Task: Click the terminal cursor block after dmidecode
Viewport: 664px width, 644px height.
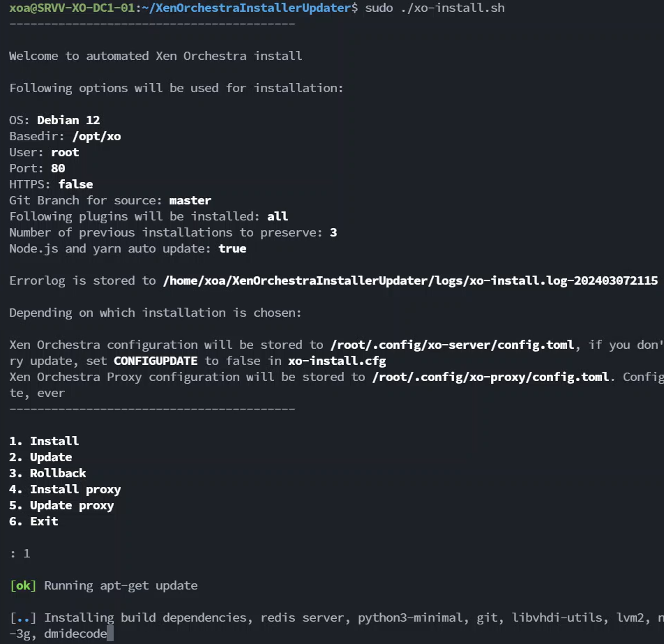Action: (110, 634)
